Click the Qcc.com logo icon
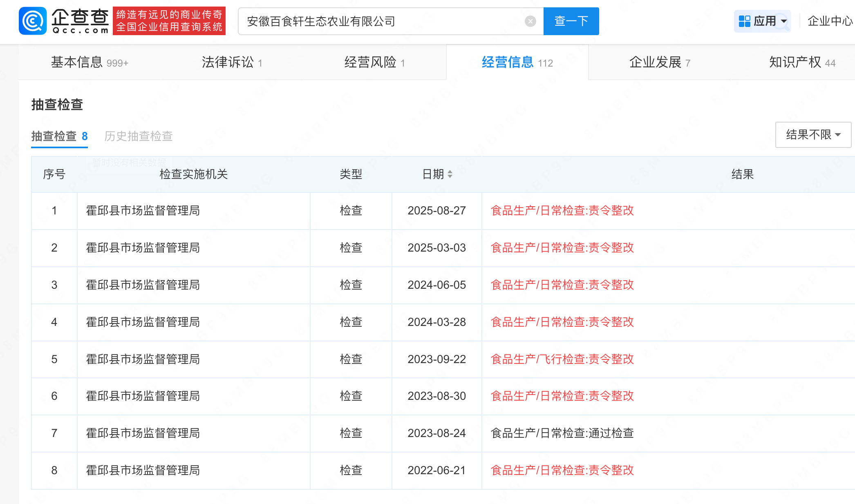855x504 pixels. tap(33, 21)
